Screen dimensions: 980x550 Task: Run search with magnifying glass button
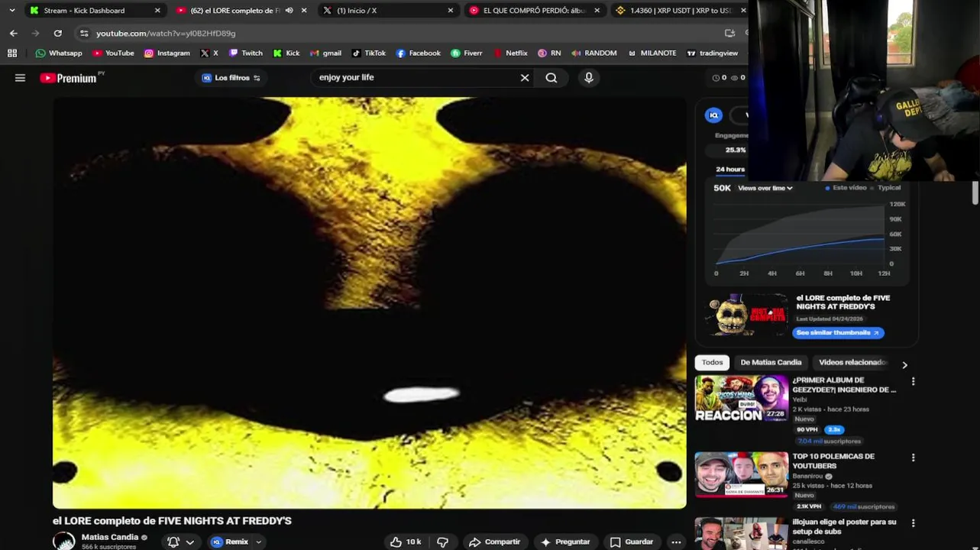click(551, 77)
